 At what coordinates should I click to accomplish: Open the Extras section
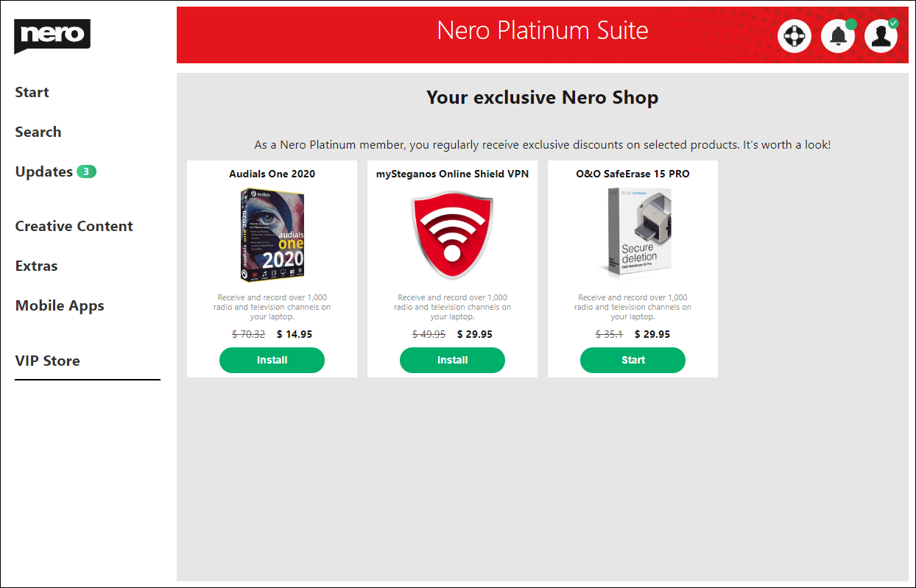point(36,266)
